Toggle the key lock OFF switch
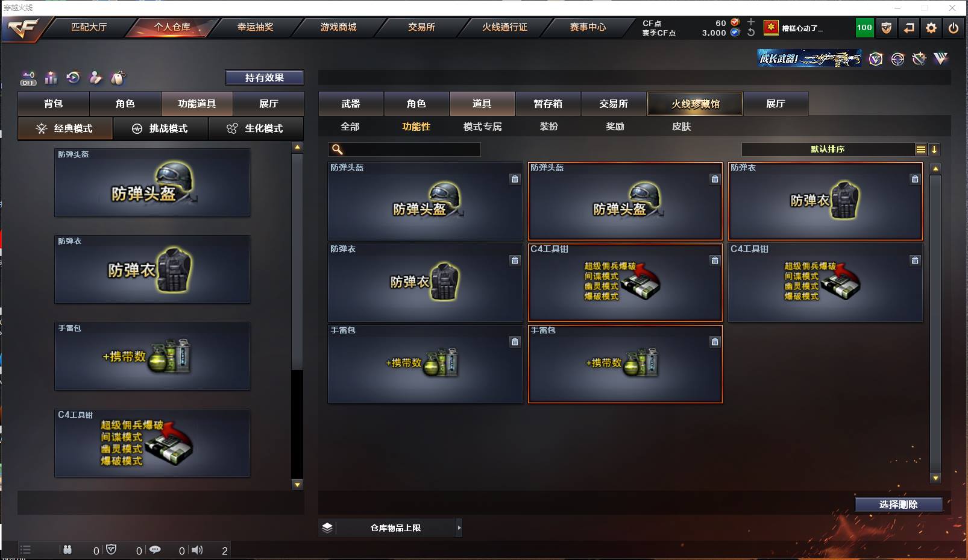 28,78
